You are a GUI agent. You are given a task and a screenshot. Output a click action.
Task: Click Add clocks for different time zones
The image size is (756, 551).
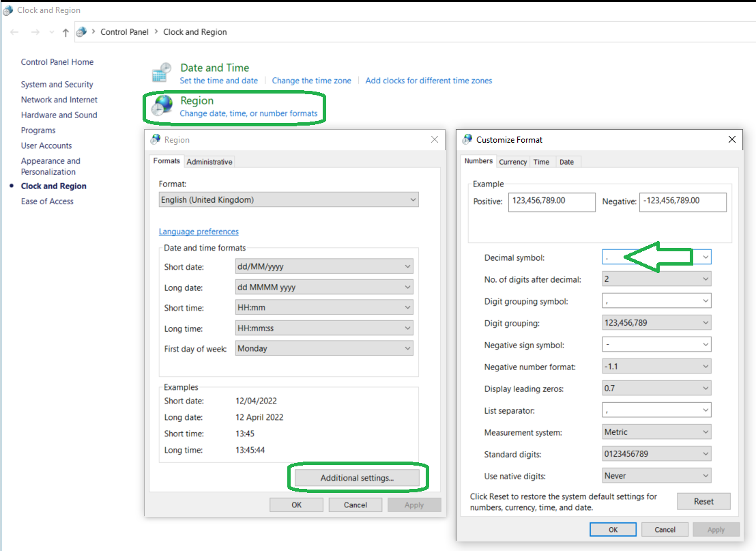coord(428,81)
